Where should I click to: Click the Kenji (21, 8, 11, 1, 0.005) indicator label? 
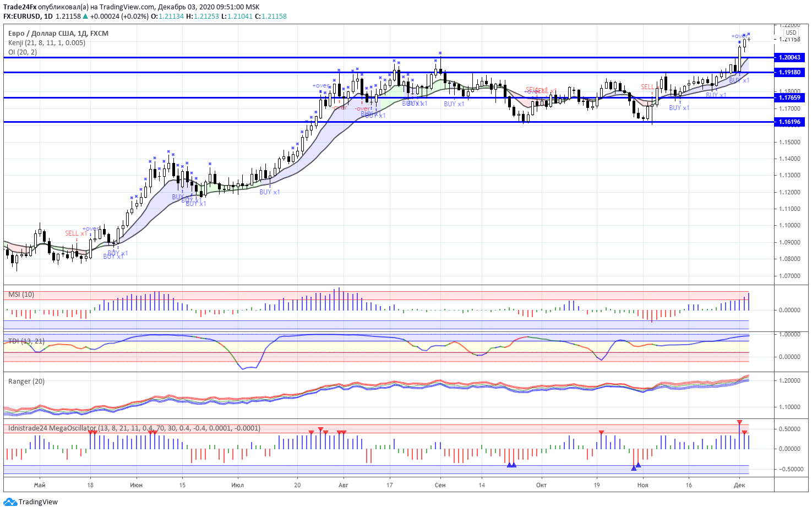[47, 43]
